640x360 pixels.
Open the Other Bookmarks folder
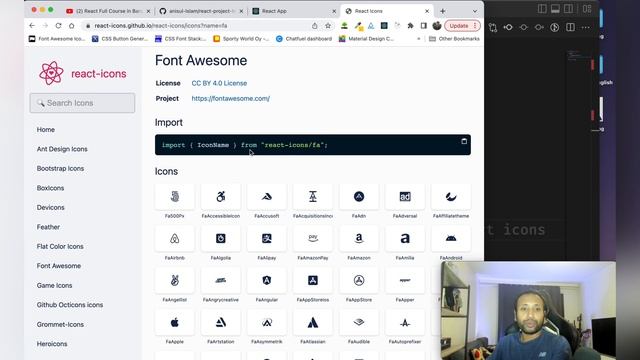pos(454,39)
